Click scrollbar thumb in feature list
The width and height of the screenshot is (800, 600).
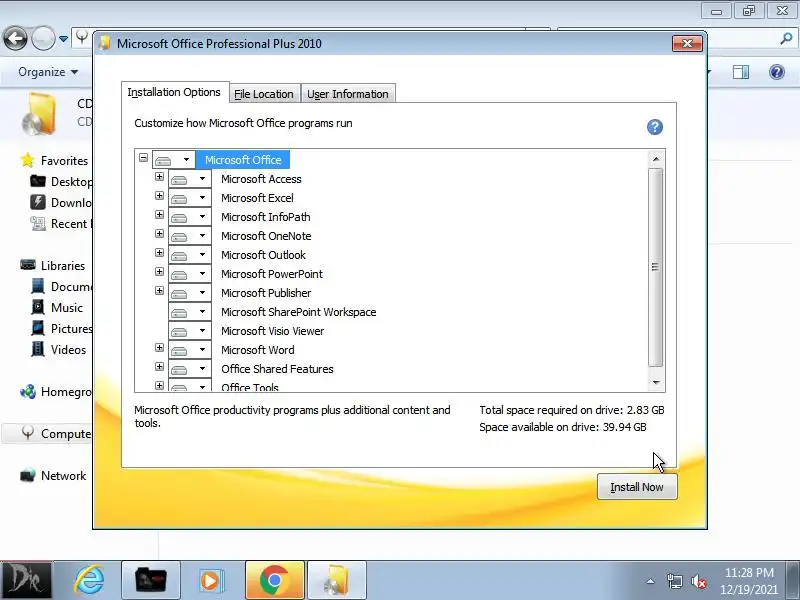(655, 267)
